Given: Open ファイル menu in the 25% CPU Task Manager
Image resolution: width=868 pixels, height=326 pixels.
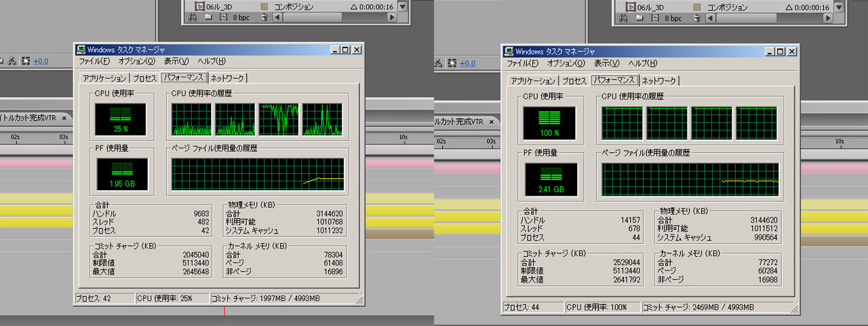Looking at the screenshot, I should (x=94, y=61).
